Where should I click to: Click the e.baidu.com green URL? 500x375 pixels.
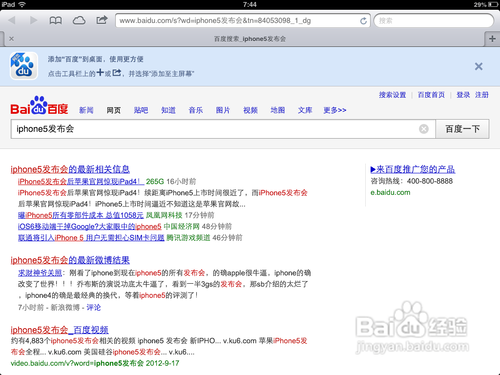pos(390,192)
